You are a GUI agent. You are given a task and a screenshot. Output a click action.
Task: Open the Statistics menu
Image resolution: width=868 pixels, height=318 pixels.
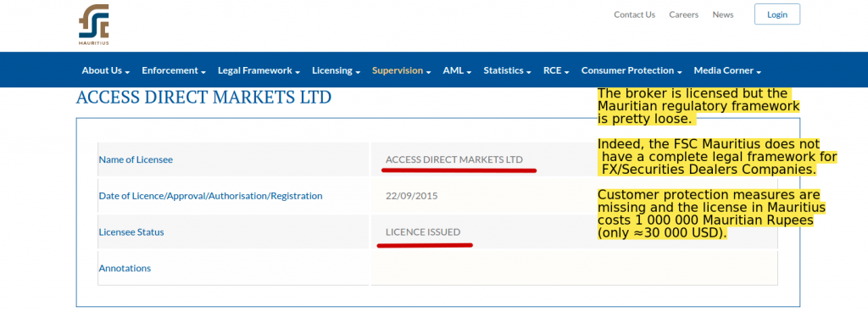coord(507,70)
